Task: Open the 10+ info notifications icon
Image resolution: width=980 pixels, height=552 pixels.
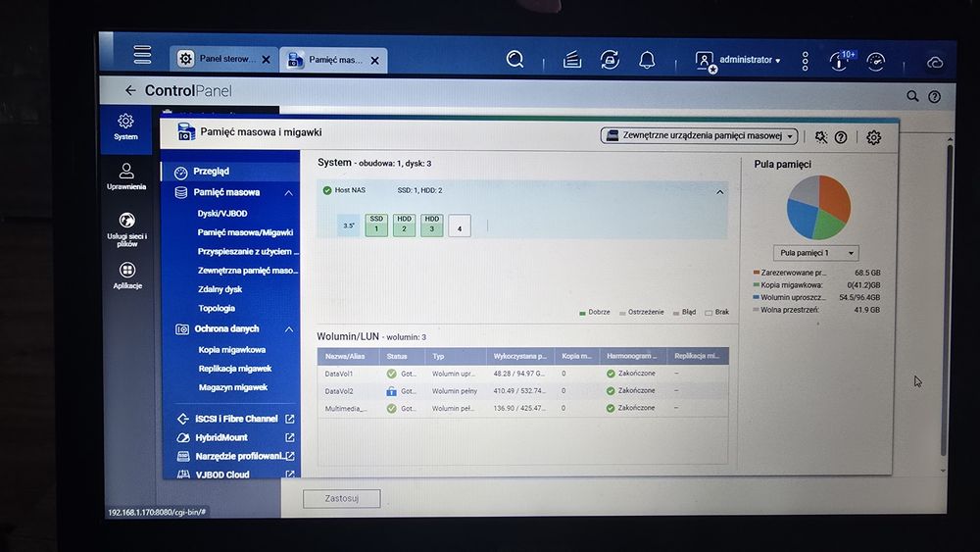Action: pyautogui.click(x=840, y=61)
